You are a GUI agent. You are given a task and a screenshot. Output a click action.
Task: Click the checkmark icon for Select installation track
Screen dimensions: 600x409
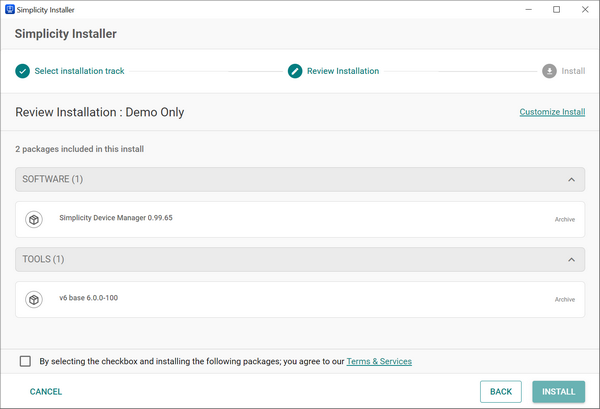pyautogui.click(x=23, y=71)
